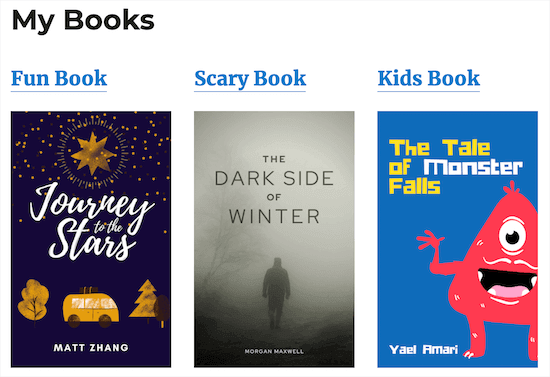
Task: Select The Dark Side of Winter cover
Action: tap(274, 239)
